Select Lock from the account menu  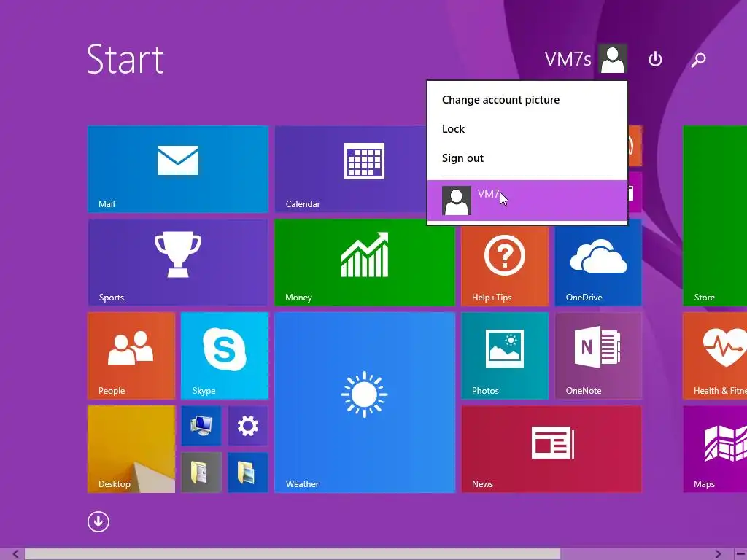(453, 129)
